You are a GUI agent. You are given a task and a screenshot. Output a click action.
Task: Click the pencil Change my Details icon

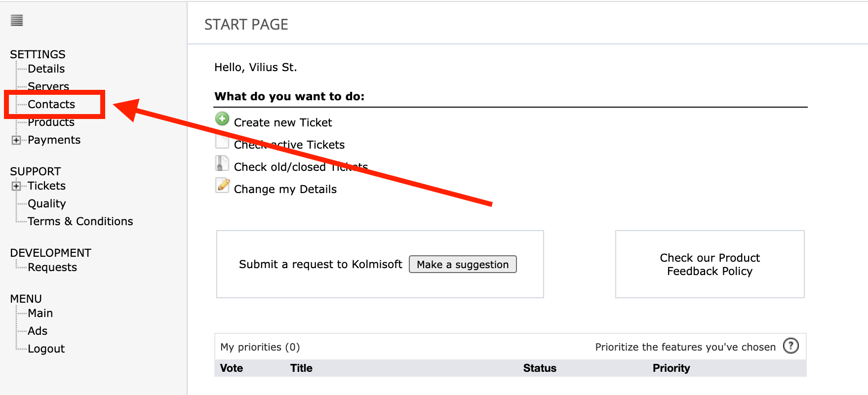pos(223,186)
